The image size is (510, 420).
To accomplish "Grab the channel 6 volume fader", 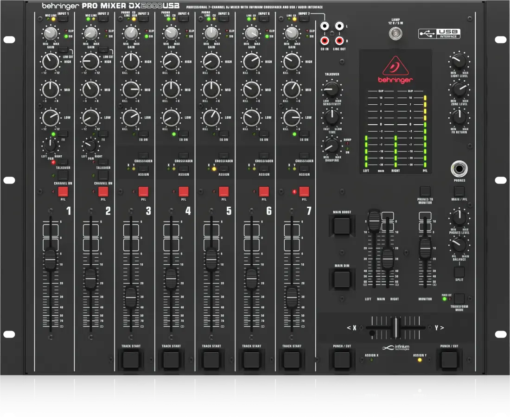I will pos(251,279).
